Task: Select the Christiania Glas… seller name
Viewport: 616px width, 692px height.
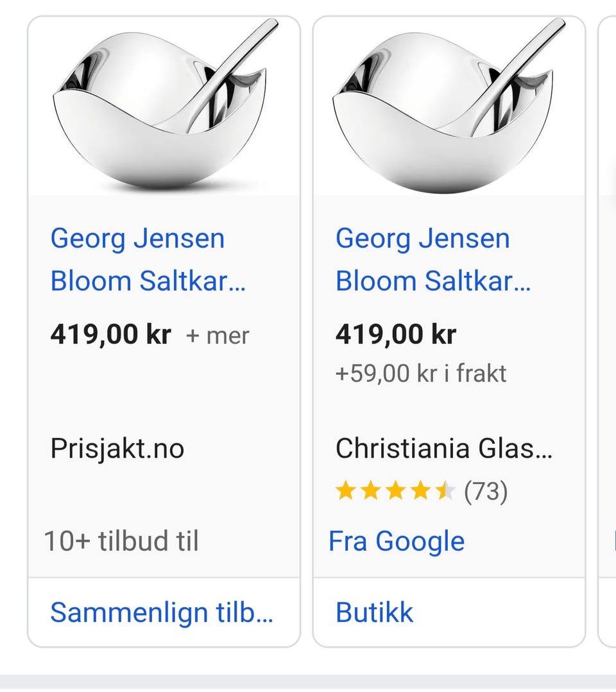Action: coord(443,448)
